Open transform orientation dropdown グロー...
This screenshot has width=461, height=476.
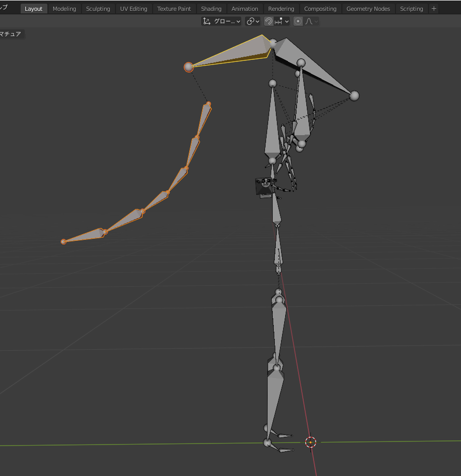tap(221, 21)
